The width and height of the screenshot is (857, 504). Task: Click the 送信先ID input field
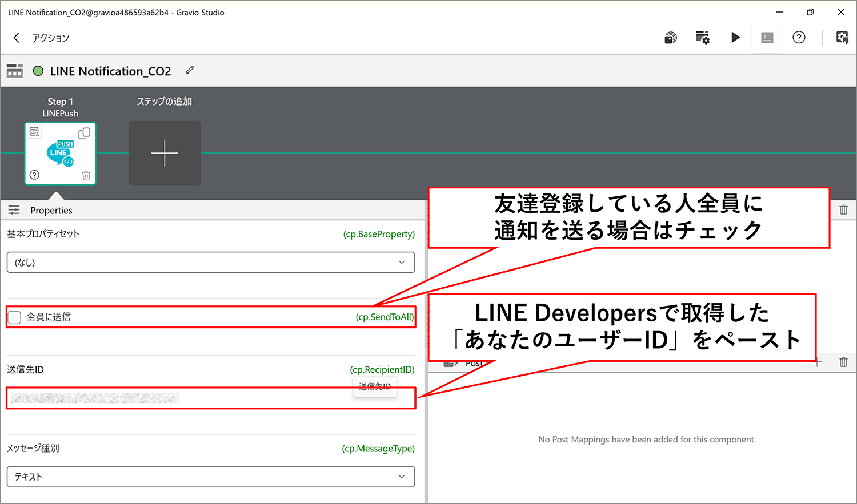[211, 398]
